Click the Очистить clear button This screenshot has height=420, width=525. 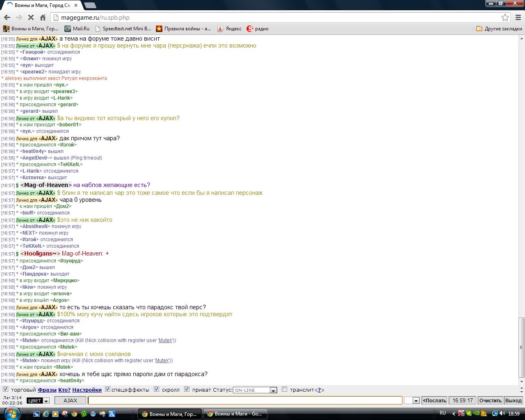pyautogui.click(x=490, y=401)
